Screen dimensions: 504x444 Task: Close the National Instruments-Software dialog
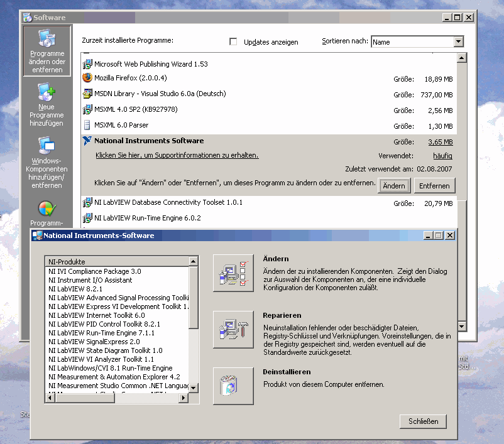(x=450, y=236)
